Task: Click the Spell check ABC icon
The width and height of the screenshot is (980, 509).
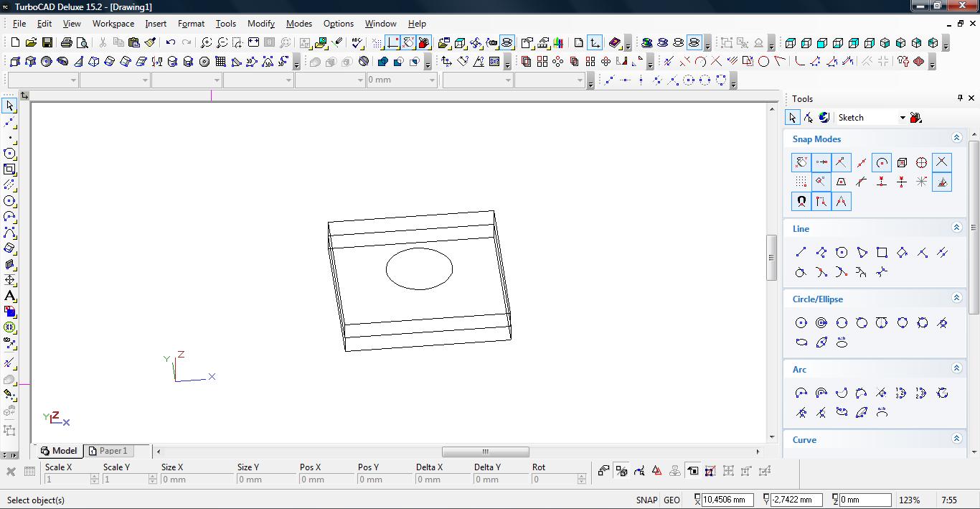Action: (357, 43)
